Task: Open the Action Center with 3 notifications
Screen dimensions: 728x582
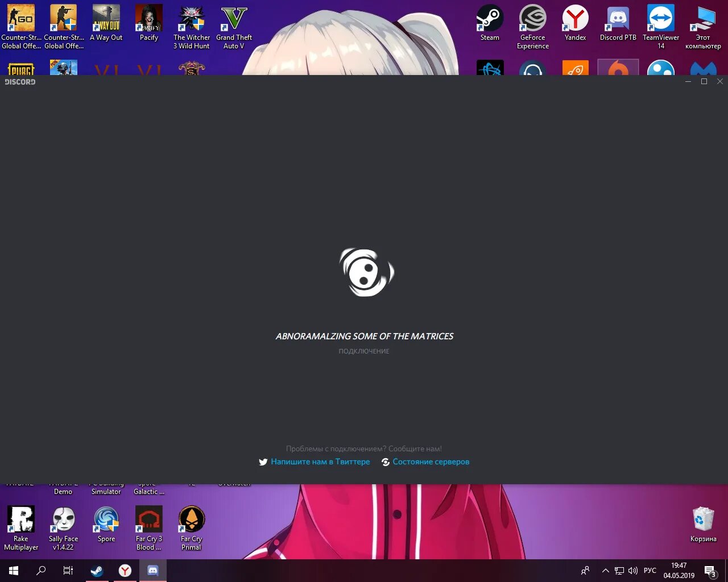Action: pos(710,571)
